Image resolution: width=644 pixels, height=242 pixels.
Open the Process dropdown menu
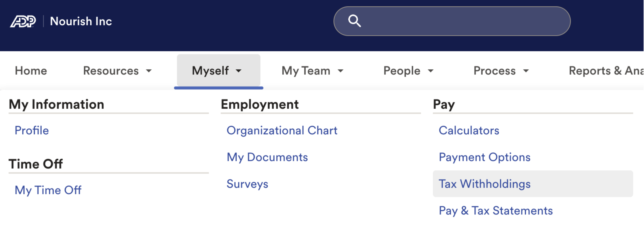[x=501, y=71]
